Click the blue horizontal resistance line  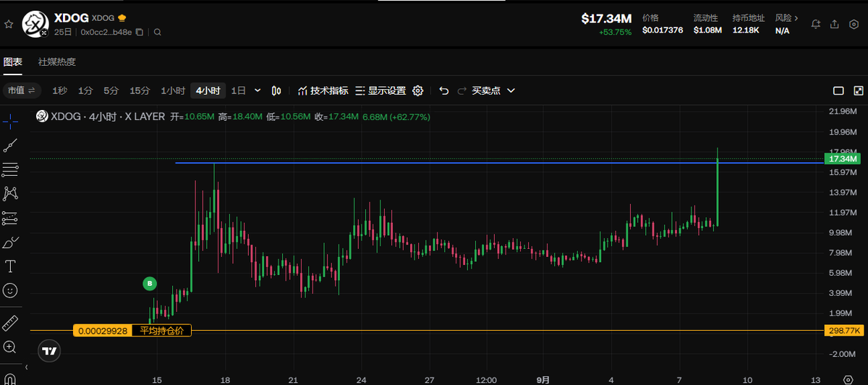click(499, 163)
